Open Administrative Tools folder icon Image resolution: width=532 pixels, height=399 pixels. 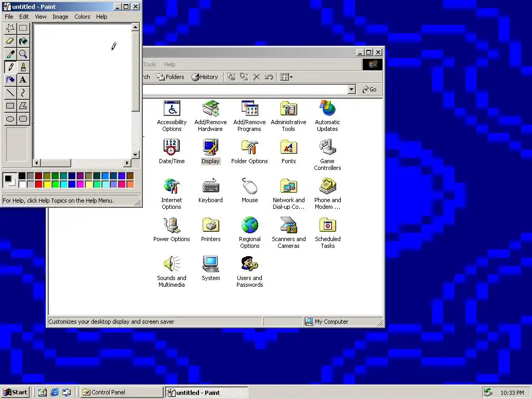[288, 116]
